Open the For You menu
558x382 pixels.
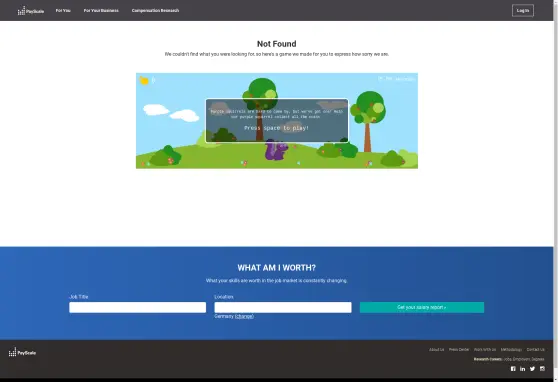pyautogui.click(x=63, y=10)
